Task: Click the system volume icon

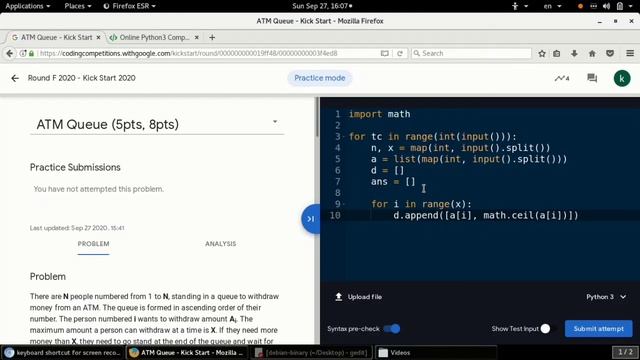Action: tap(607, 6)
